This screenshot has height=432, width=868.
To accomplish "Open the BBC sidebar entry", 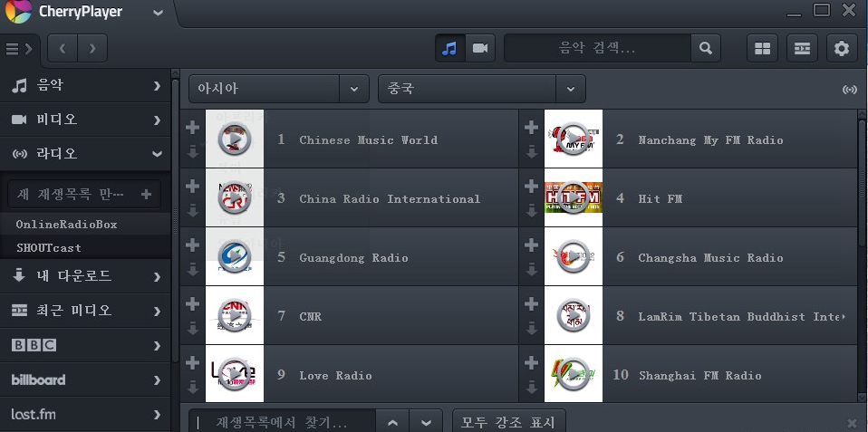I will (85, 346).
